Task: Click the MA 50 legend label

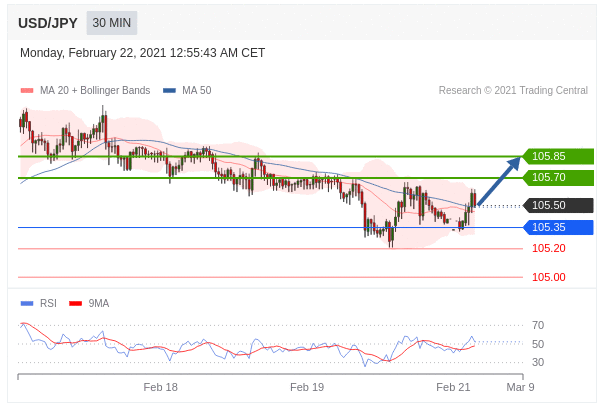Action: pos(196,90)
